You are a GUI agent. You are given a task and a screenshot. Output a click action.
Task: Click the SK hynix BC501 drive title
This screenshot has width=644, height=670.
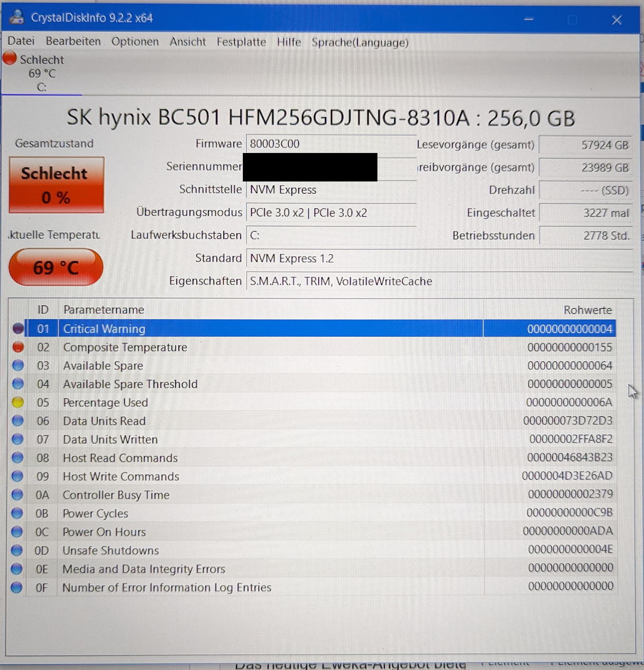pos(320,118)
